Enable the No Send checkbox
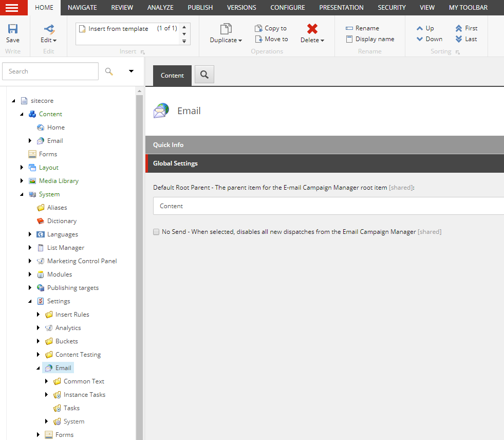 point(156,232)
